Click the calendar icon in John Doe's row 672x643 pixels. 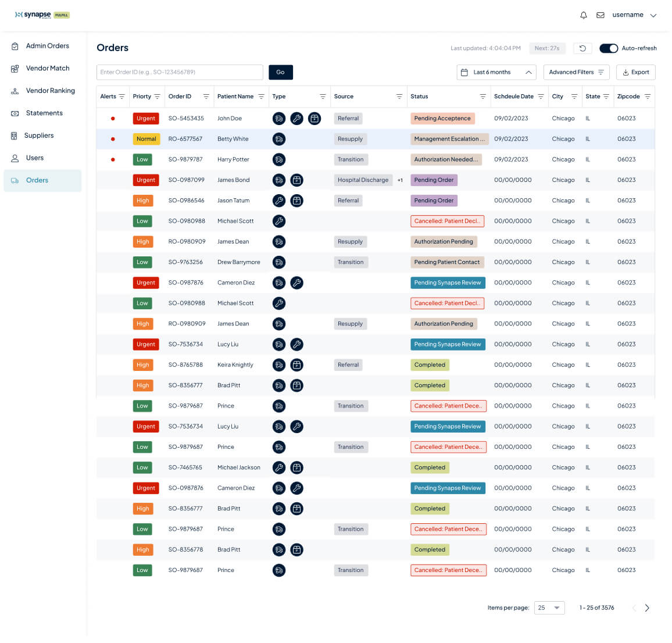click(x=314, y=119)
